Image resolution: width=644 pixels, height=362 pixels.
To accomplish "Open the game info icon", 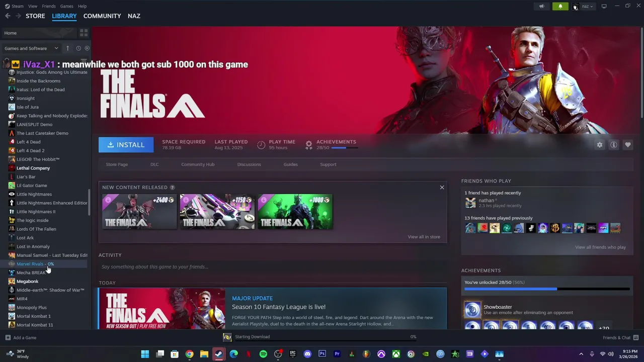I will pos(613,145).
